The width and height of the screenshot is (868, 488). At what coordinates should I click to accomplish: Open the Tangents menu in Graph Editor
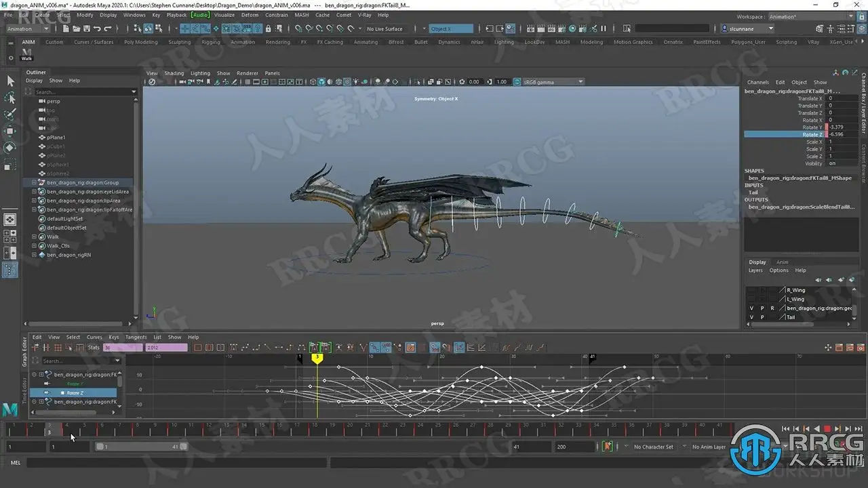tap(136, 337)
